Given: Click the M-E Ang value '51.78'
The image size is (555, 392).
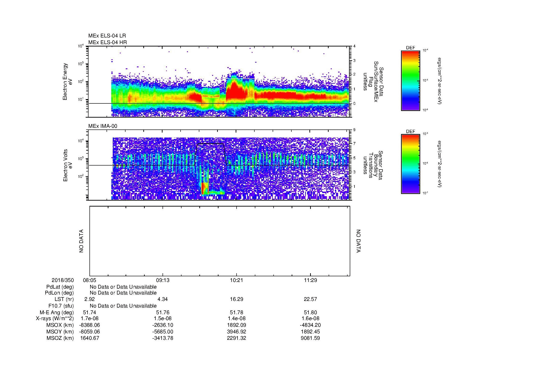Looking at the screenshot, I should [236, 313].
